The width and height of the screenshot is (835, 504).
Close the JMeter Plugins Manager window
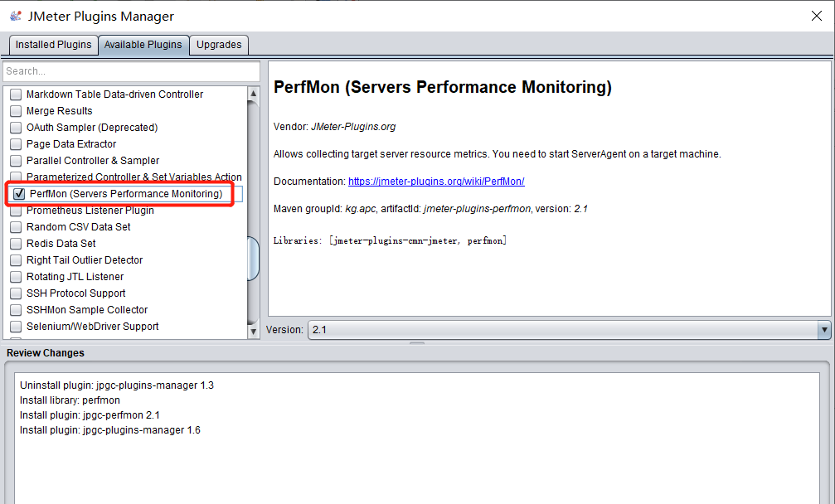pos(817,16)
